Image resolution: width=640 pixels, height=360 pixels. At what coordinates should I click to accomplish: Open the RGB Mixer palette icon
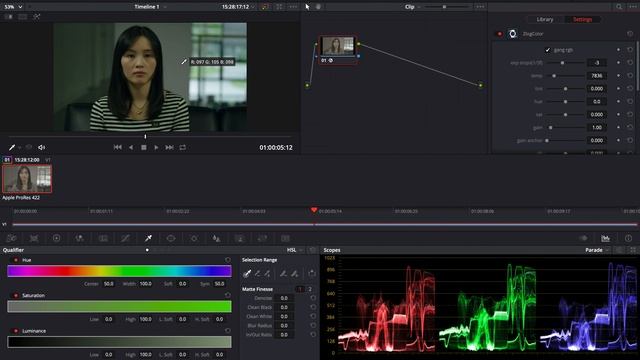point(80,238)
